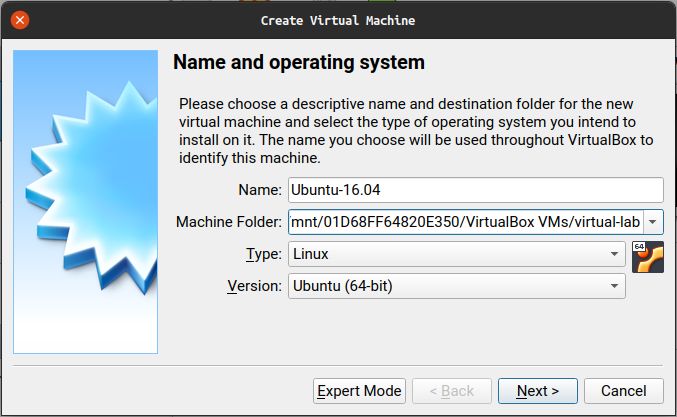677x417 pixels.
Task: Click the Name and operating system heading
Action: click(x=299, y=63)
